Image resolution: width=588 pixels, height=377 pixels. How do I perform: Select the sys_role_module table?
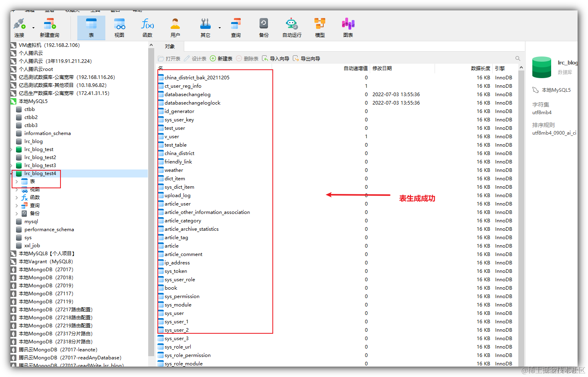[x=183, y=364]
